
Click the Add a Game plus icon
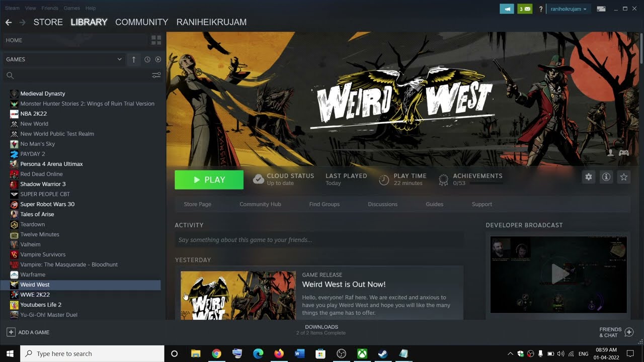click(11, 332)
